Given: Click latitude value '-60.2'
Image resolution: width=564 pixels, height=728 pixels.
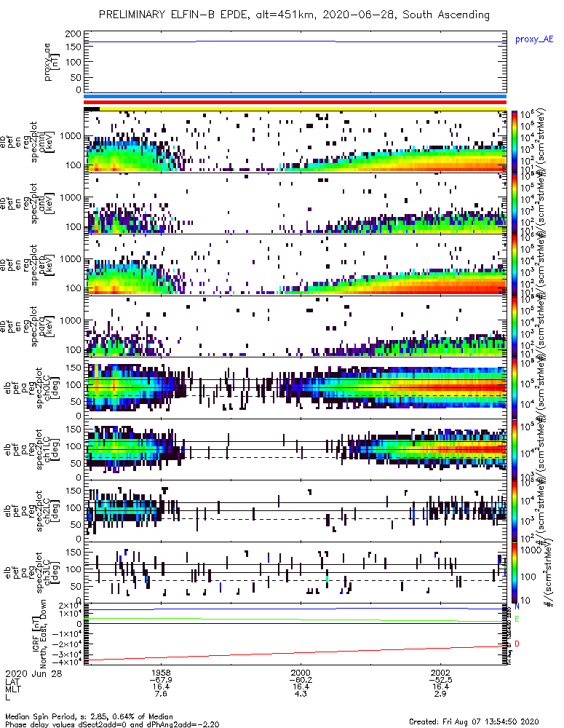Looking at the screenshot, I should pos(301,680).
